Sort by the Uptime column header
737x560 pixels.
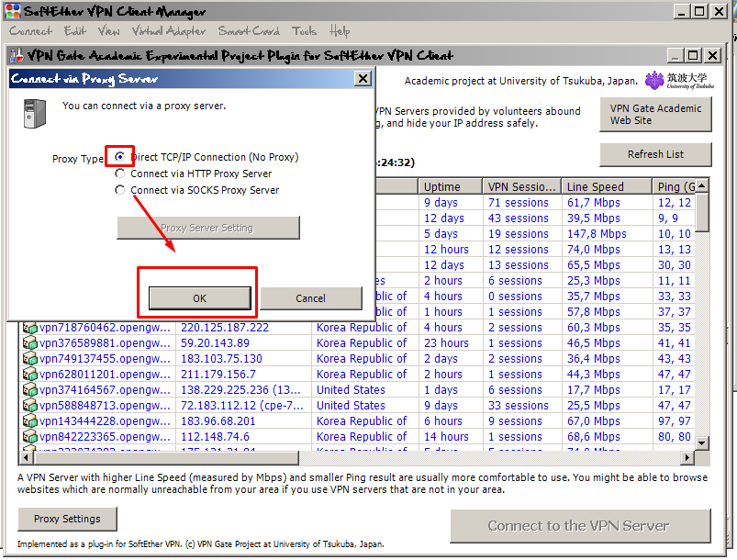450,186
